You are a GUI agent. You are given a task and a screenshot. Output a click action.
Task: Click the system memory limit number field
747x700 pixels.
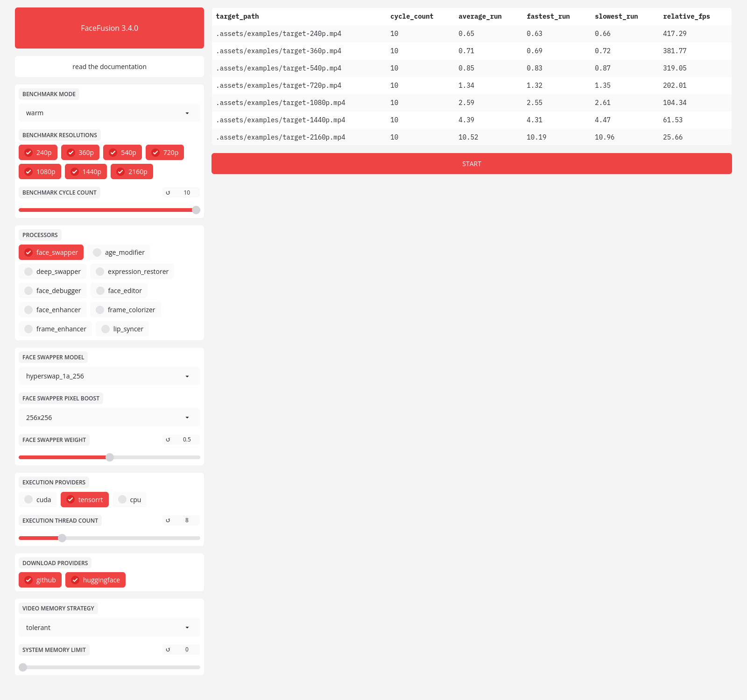[x=187, y=650]
